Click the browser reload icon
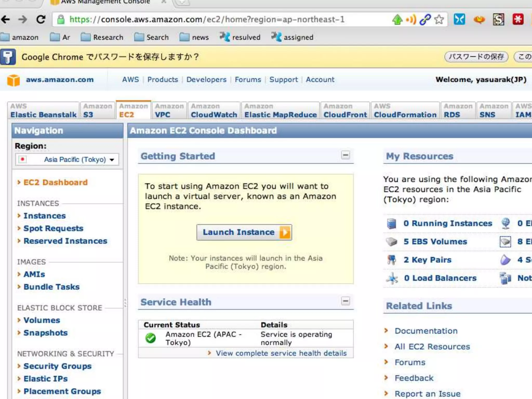The height and width of the screenshot is (399, 532). pos(41,19)
